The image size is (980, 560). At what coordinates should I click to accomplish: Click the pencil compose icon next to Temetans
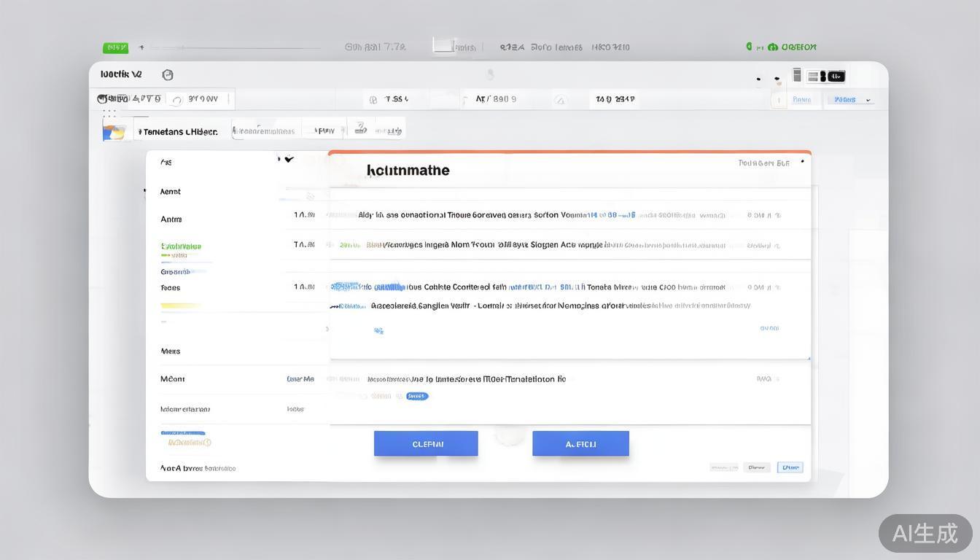pyautogui.click(x=140, y=131)
